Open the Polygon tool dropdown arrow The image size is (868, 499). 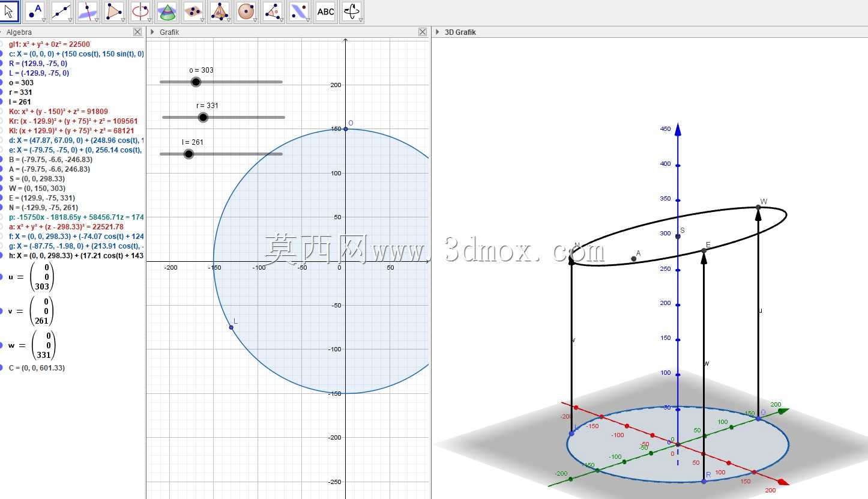coord(122,20)
